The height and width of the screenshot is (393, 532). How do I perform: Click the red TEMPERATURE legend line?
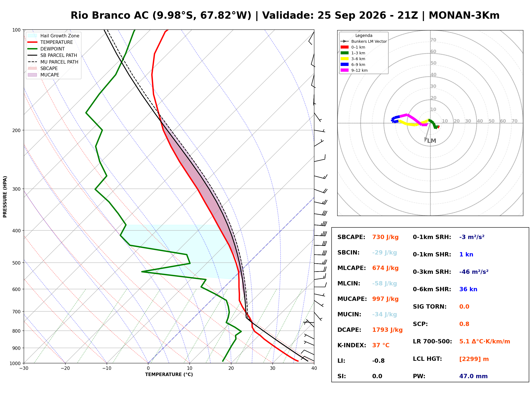(32, 42)
